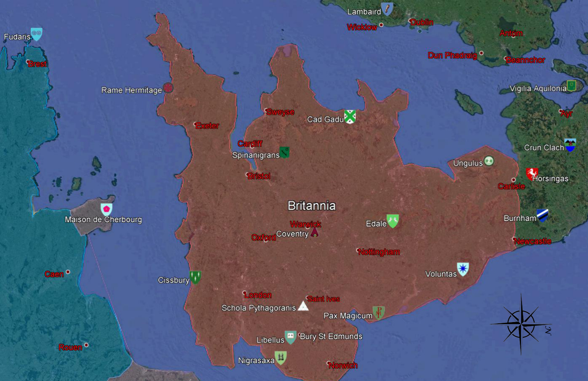588x381 pixels.
Task: Click the Lambaird shield icon
Action: click(x=387, y=9)
